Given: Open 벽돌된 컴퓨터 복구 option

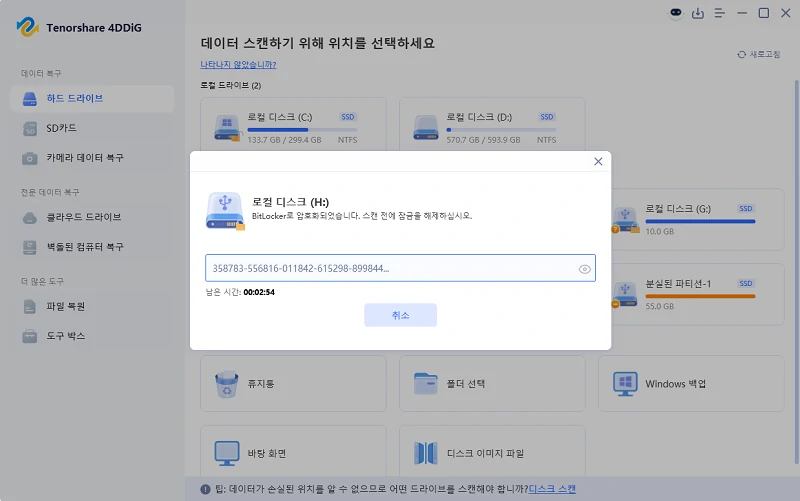Looking at the screenshot, I should [92, 247].
